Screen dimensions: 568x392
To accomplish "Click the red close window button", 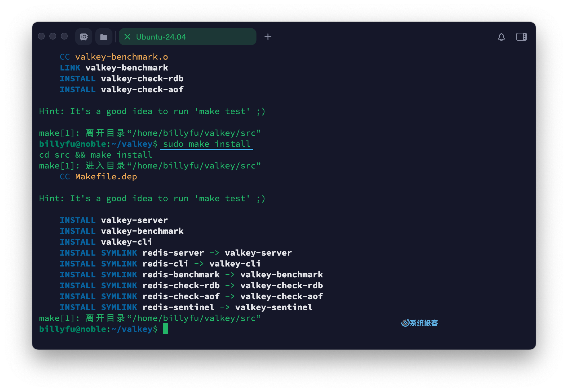I will pyautogui.click(x=41, y=36).
